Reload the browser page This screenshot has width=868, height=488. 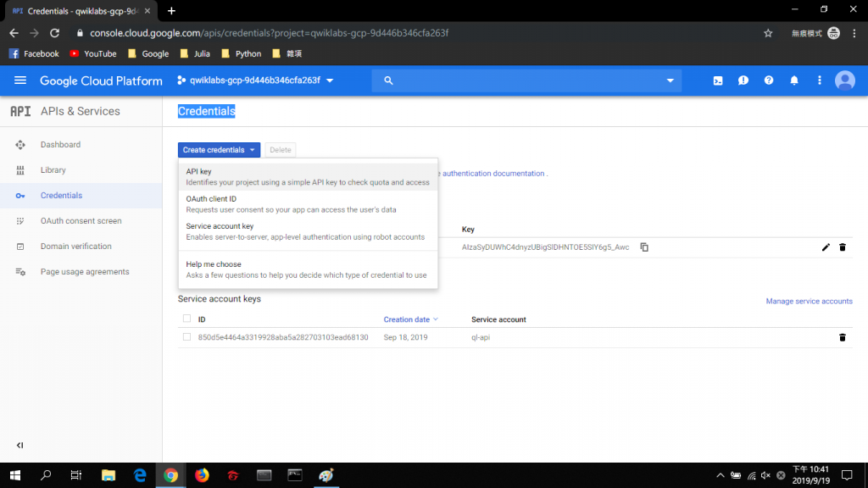click(55, 33)
